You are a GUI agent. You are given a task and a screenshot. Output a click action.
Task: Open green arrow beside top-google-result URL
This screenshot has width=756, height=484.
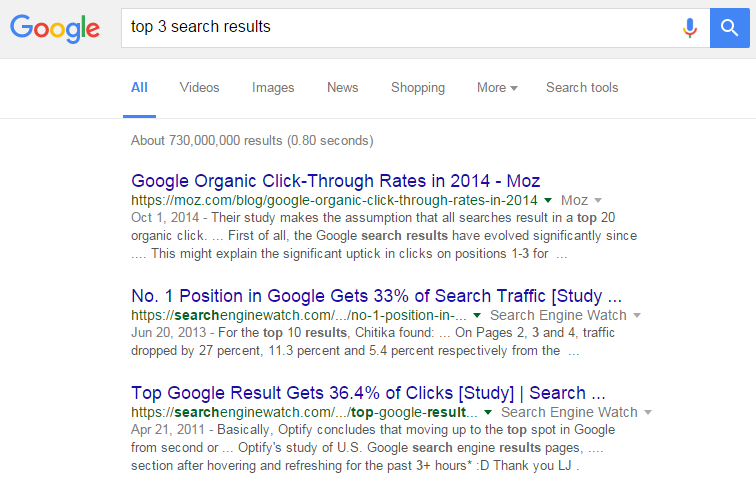click(487, 412)
